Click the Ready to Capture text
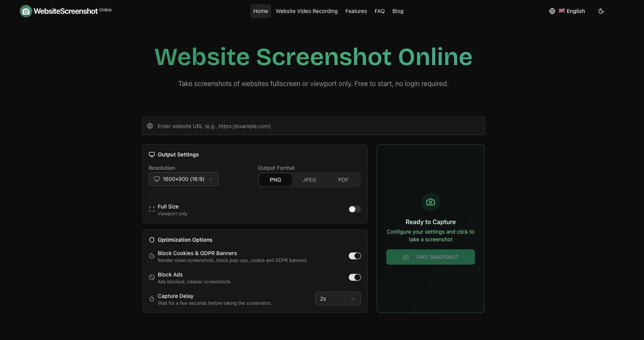 431,222
